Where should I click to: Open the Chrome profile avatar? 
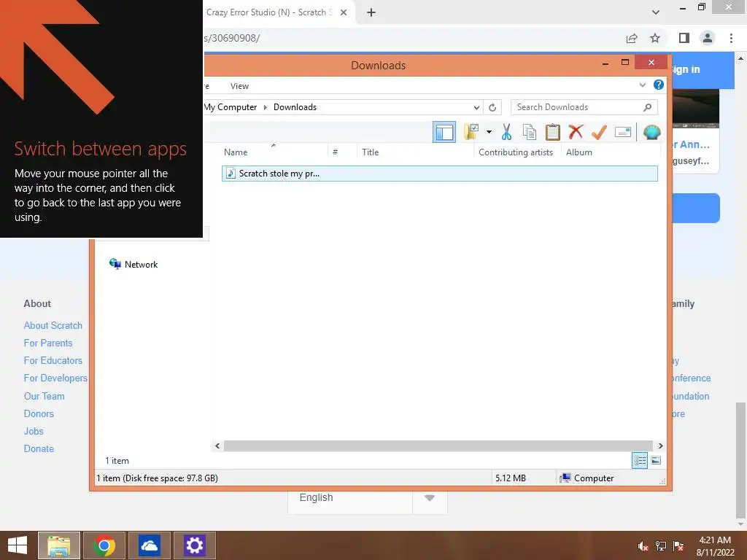pos(708,38)
